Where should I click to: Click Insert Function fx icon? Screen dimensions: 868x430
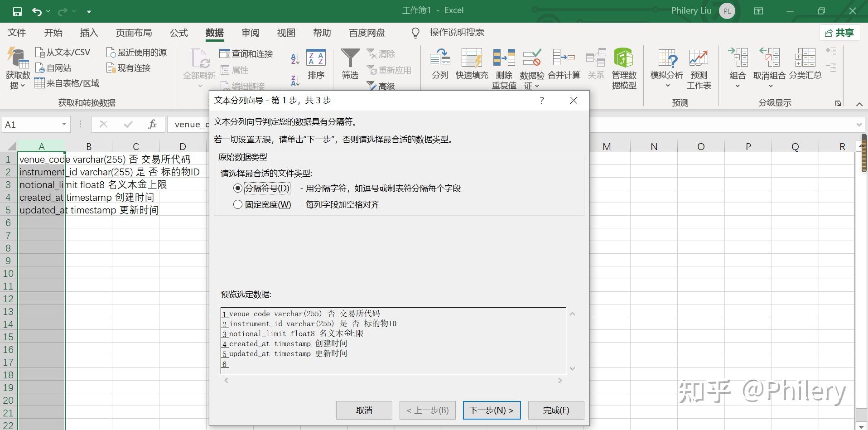[x=153, y=124]
